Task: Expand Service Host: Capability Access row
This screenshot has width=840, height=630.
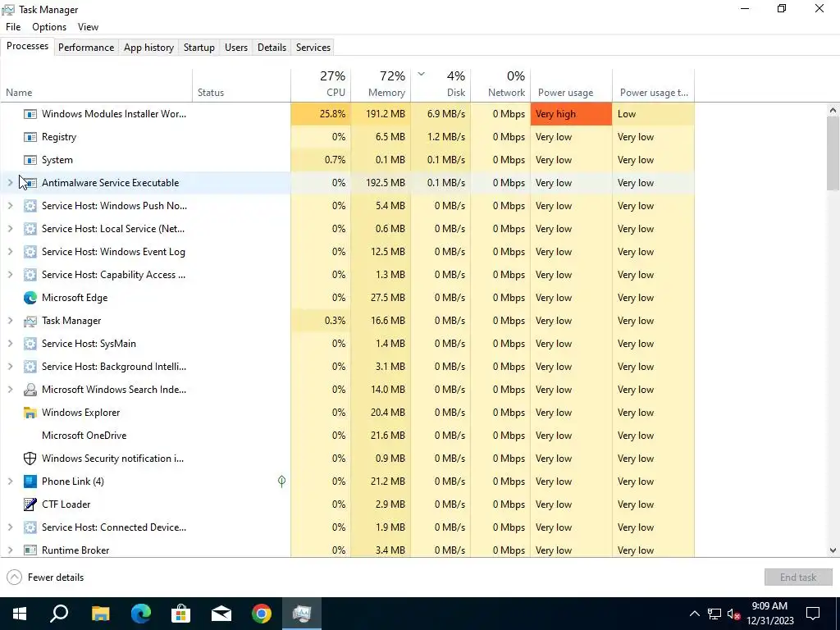Action: pyautogui.click(x=10, y=275)
